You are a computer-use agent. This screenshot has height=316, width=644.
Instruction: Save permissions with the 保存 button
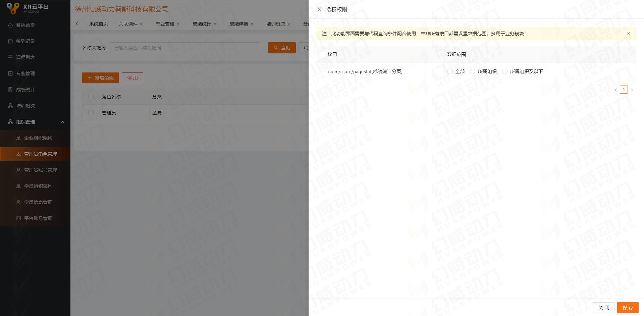click(628, 307)
